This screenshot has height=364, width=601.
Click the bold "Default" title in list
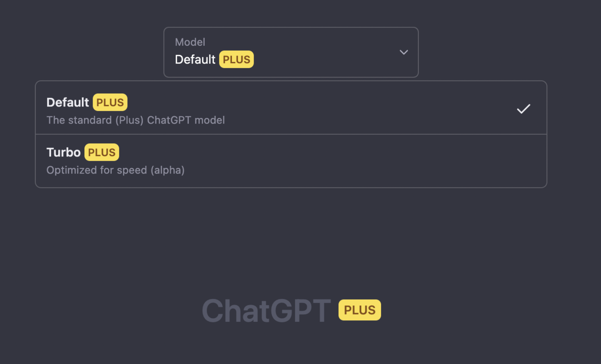coord(68,103)
